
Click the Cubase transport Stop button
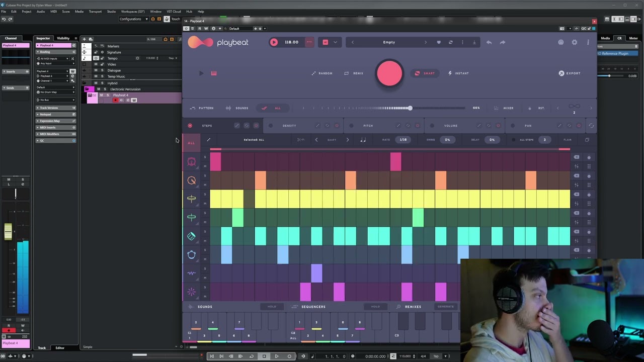pos(264,356)
